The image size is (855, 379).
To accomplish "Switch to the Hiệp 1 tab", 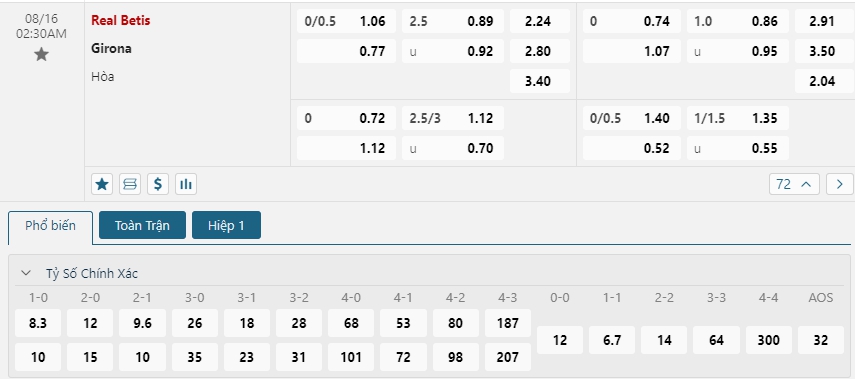I will [x=226, y=225].
